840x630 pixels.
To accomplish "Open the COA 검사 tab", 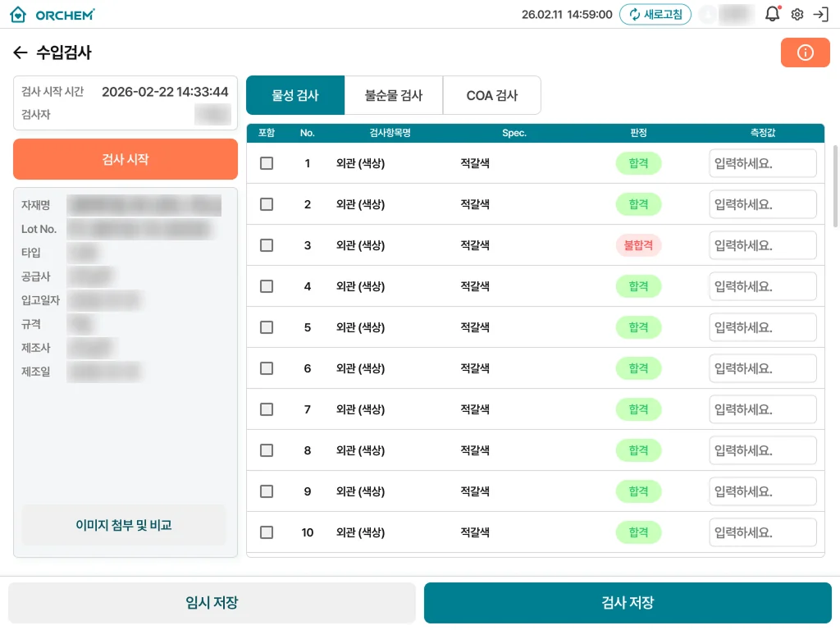I will (x=492, y=95).
